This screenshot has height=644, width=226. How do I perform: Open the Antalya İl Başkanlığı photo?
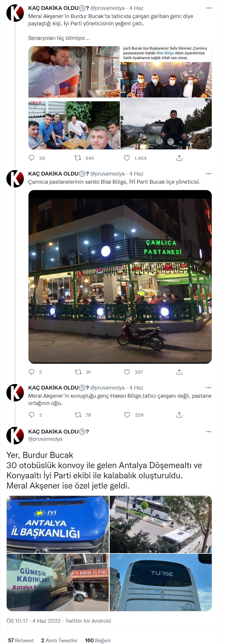pyautogui.click(x=58, y=524)
